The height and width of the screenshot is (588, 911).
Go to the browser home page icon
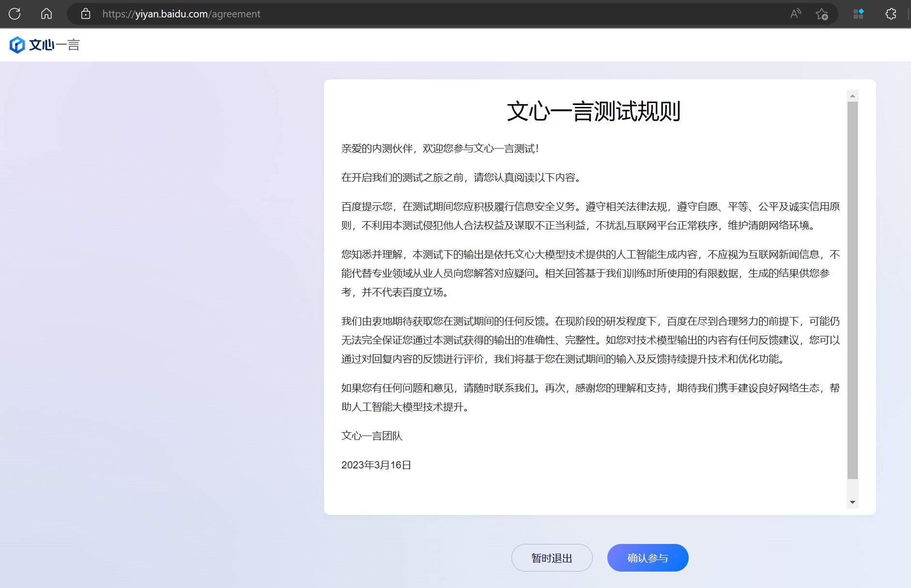[46, 14]
